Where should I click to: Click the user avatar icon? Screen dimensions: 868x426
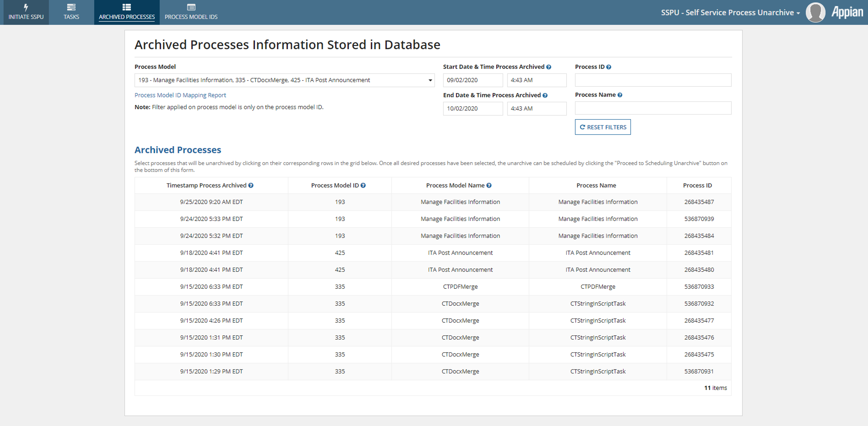click(x=815, y=12)
